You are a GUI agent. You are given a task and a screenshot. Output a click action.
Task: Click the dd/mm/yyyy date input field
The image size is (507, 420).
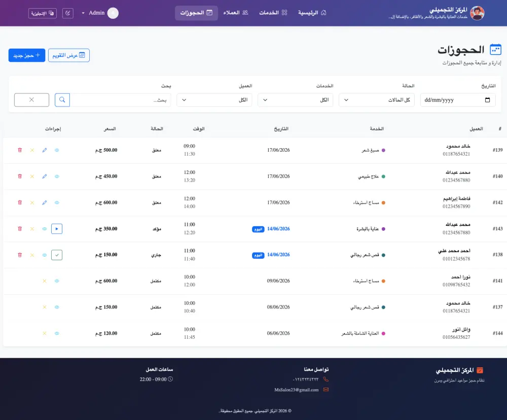click(458, 100)
